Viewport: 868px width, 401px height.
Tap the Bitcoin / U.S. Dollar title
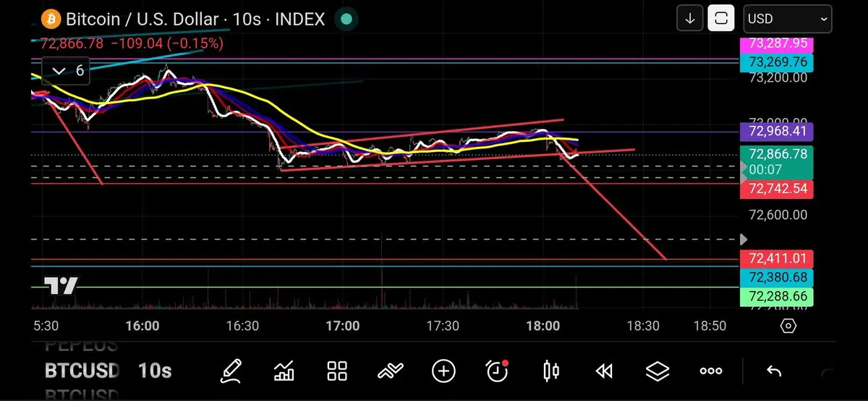click(142, 20)
